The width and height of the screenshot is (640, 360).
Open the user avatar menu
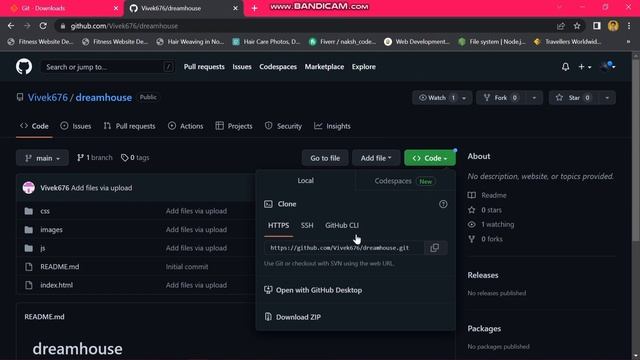tap(608, 67)
